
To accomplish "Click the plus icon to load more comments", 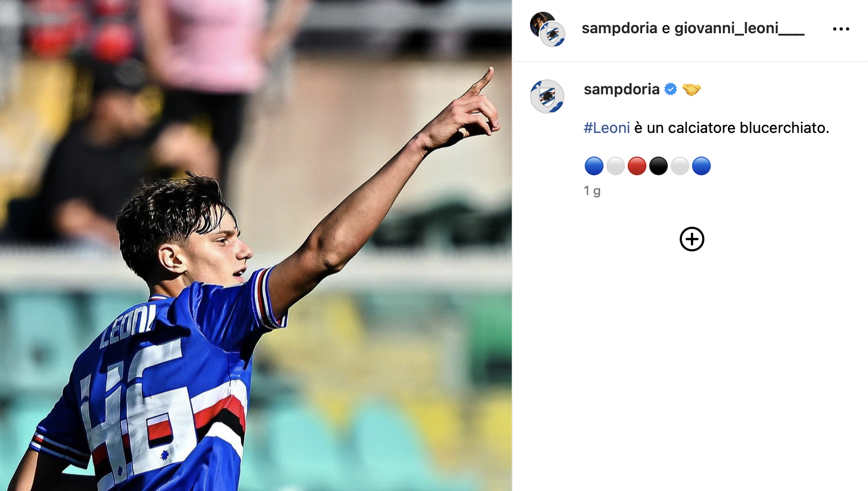I will [x=692, y=239].
